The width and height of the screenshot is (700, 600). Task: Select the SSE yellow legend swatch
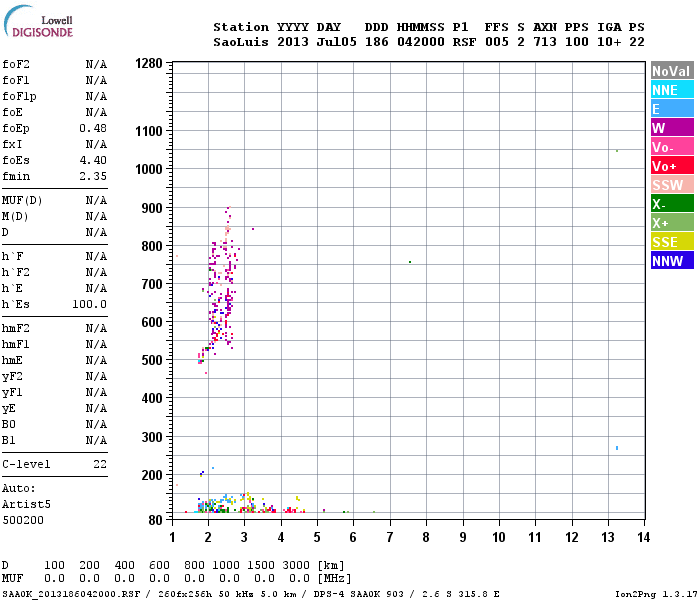[x=672, y=242]
